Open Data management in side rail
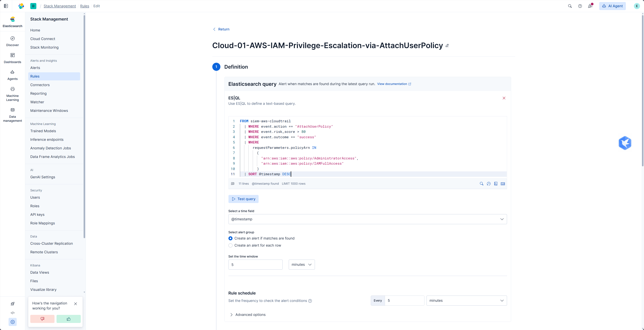644x330 pixels. 12,115
